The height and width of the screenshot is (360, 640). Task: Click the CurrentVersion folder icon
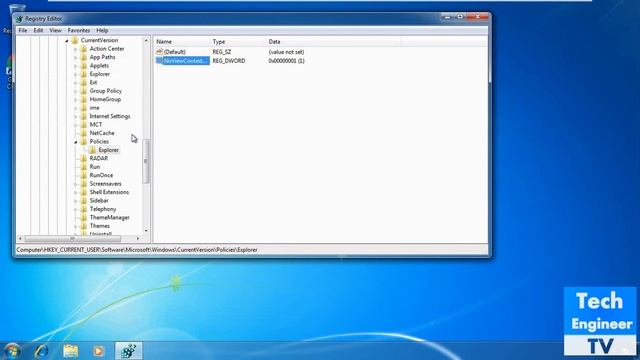pos(75,40)
